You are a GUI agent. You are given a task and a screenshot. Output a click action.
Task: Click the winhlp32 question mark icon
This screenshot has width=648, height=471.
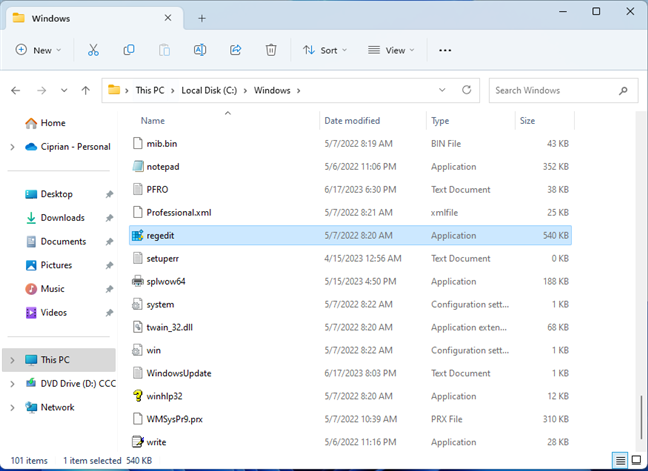point(138,396)
